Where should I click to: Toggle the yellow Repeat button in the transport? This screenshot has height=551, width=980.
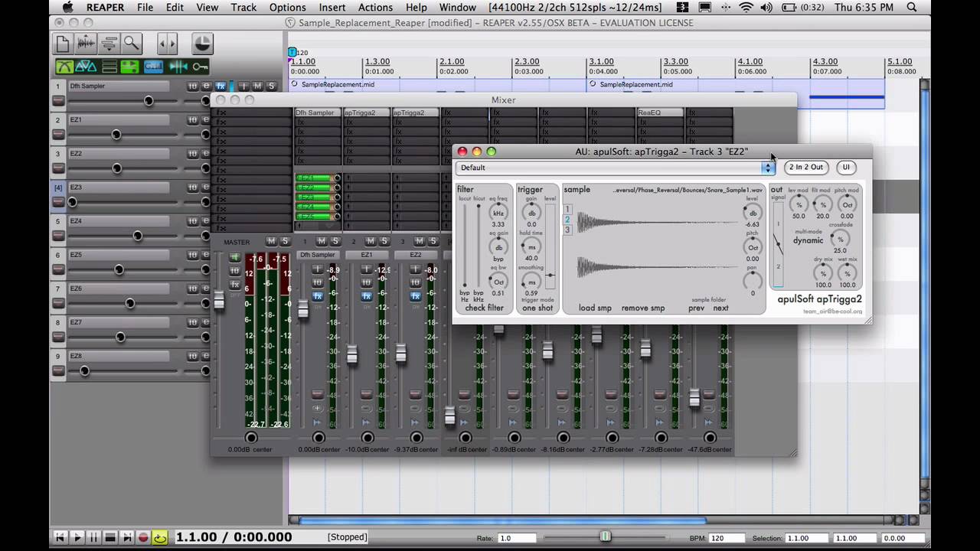tap(160, 538)
